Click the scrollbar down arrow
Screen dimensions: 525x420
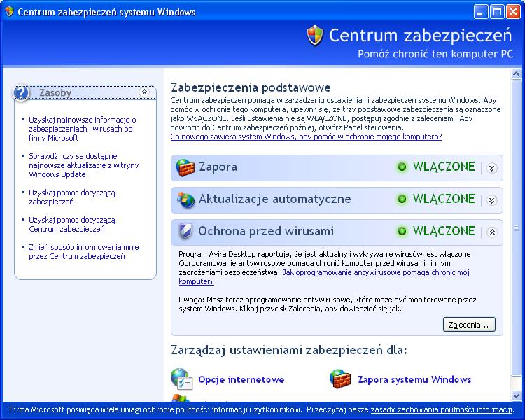coord(516,396)
